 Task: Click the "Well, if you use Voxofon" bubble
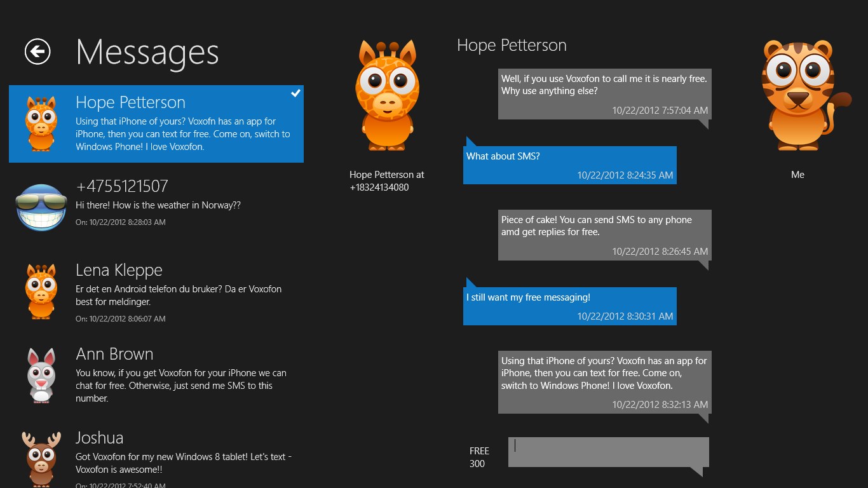604,94
